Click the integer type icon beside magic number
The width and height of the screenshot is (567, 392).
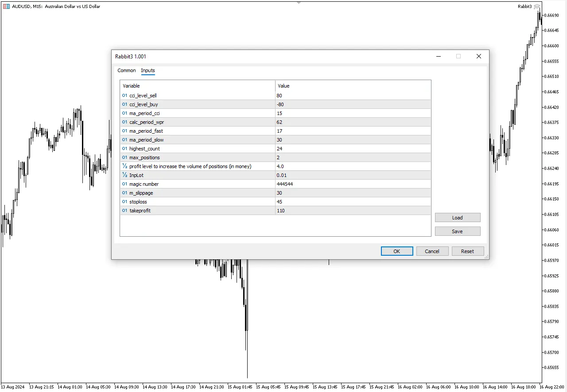(x=124, y=184)
